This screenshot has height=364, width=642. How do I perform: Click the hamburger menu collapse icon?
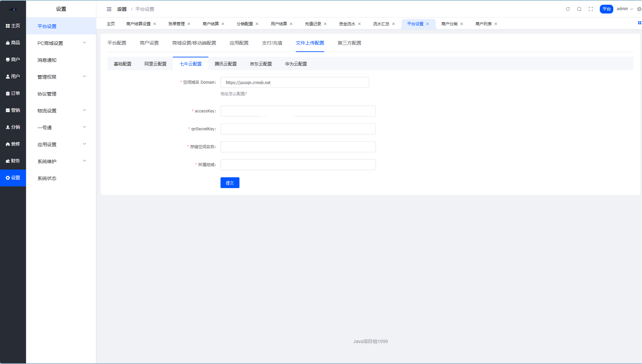(x=109, y=9)
